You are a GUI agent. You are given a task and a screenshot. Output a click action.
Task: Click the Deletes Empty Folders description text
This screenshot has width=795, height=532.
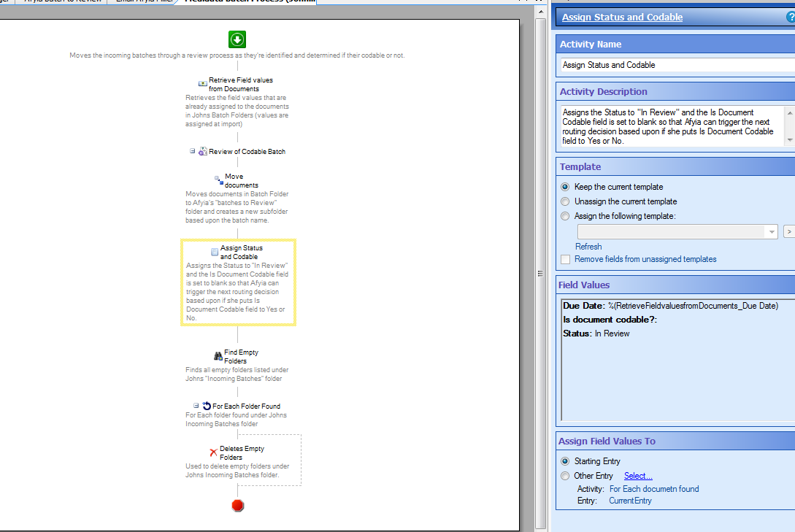tap(237, 471)
